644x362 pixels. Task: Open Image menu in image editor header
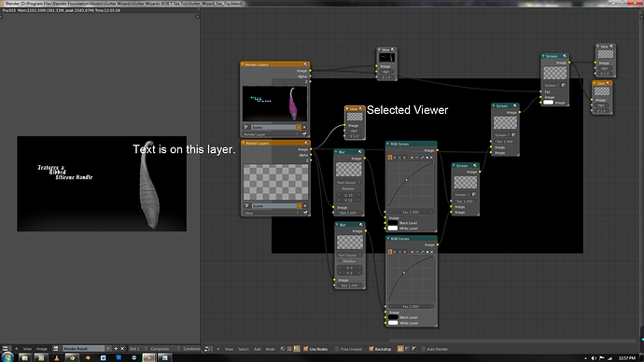41,349
